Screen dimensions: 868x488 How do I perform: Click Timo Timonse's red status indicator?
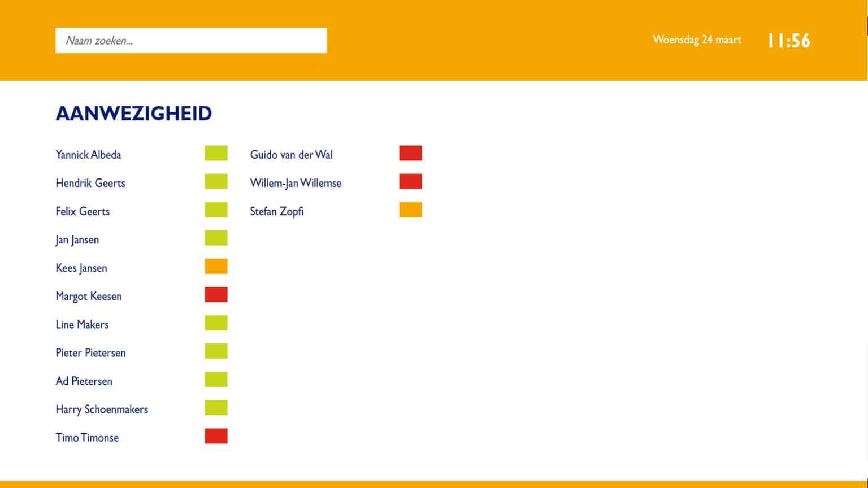216,436
